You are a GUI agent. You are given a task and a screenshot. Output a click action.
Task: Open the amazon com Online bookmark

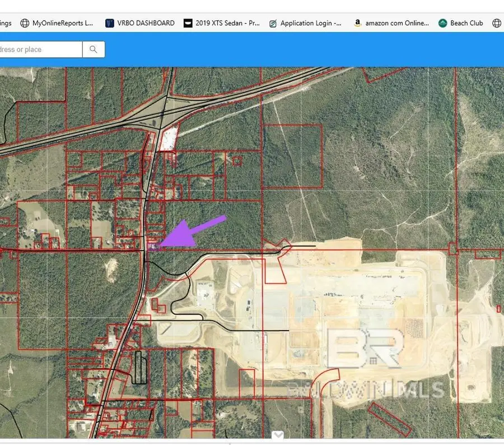397,23
